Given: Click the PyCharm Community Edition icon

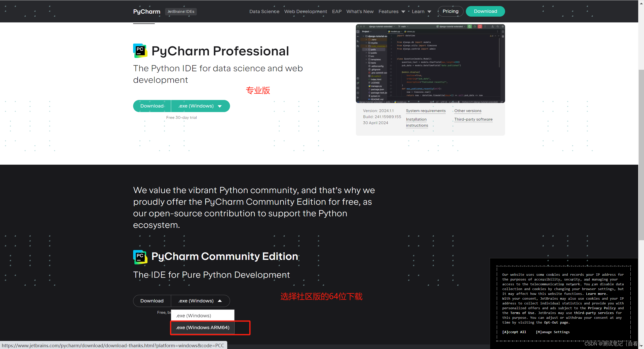Looking at the screenshot, I should (140, 256).
